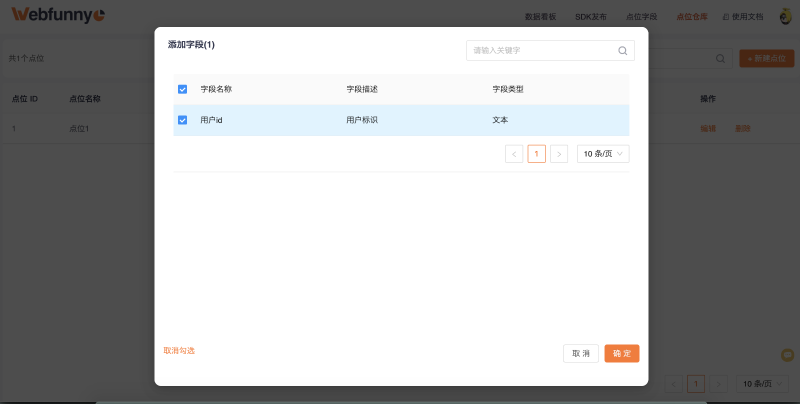The width and height of the screenshot is (800, 404).
Task: Click the 点位名称 column header
Action: point(85,98)
